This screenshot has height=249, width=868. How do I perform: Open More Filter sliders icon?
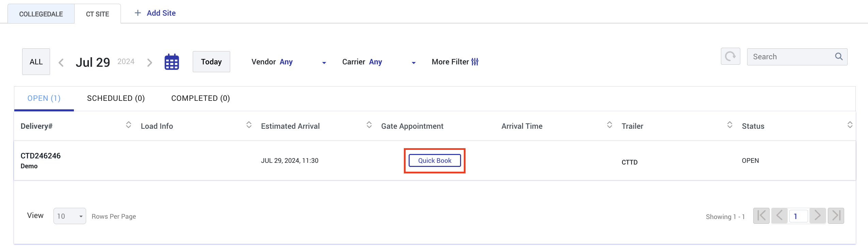(475, 62)
